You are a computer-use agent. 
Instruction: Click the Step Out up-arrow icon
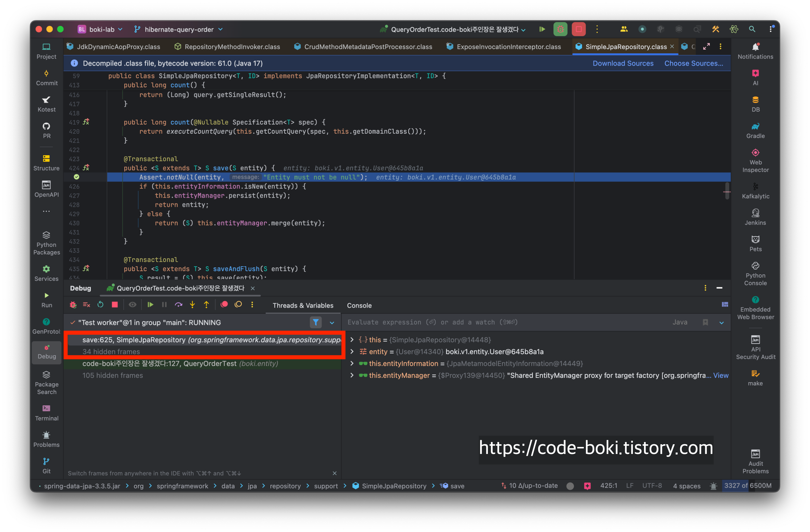tap(206, 305)
